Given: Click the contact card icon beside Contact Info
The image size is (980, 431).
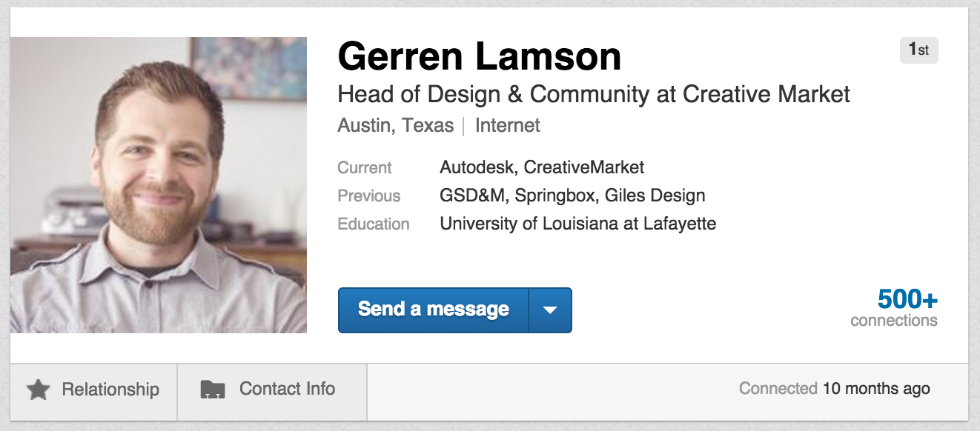Looking at the screenshot, I should [213, 390].
